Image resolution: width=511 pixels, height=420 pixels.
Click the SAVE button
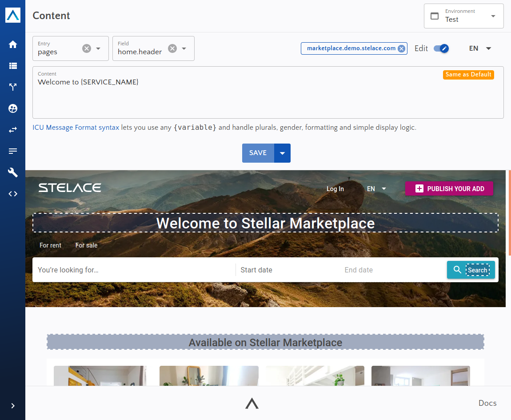[258, 153]
